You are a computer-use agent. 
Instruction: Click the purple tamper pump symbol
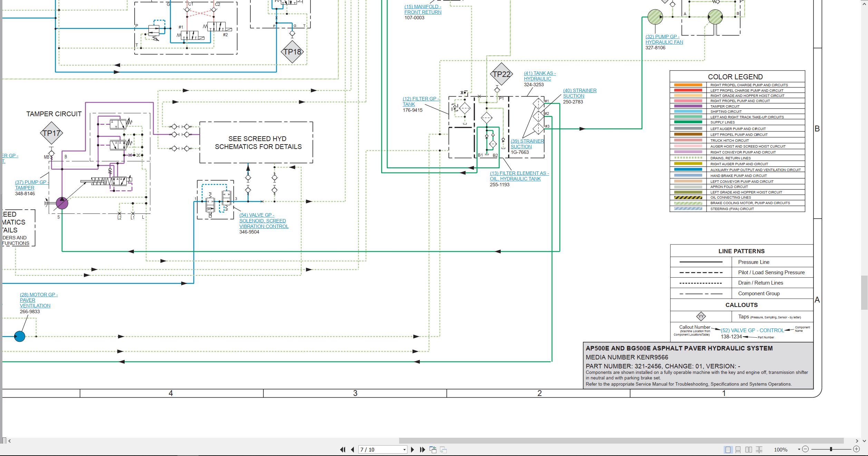(x=62, y=203)
